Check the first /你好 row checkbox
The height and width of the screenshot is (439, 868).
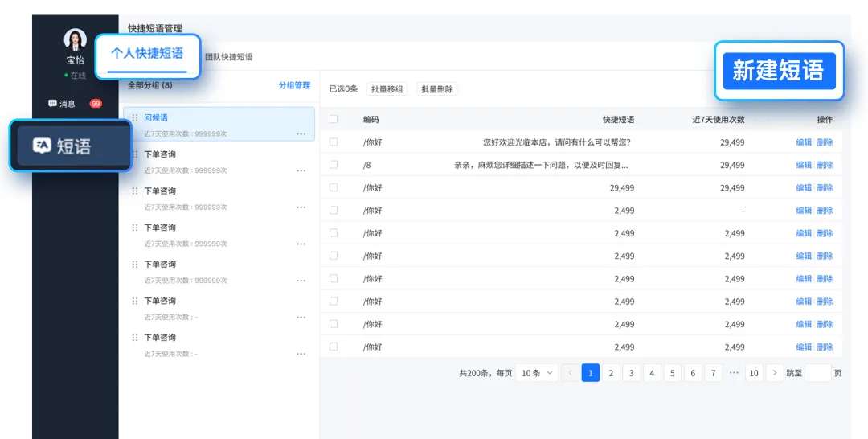pos(334,142)
